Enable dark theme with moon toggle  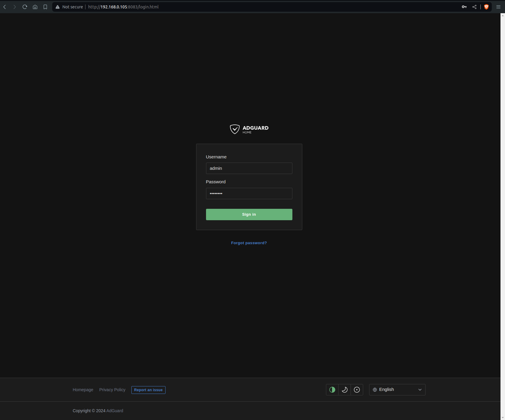tap(345, 390)
